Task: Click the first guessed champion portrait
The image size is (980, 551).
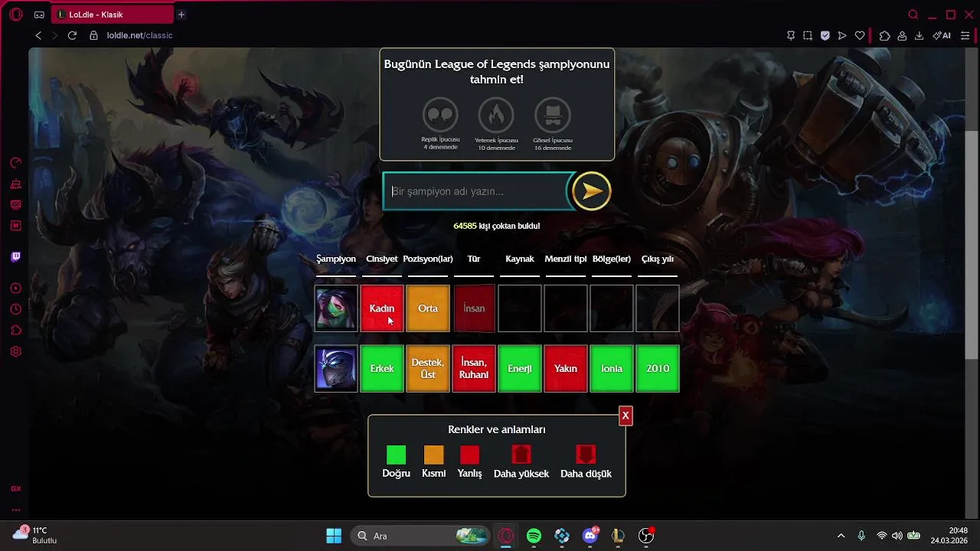Action: (336, 308)
